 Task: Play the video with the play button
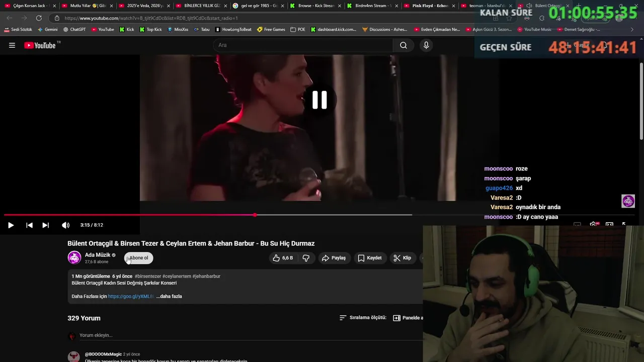tap(11, 225)
